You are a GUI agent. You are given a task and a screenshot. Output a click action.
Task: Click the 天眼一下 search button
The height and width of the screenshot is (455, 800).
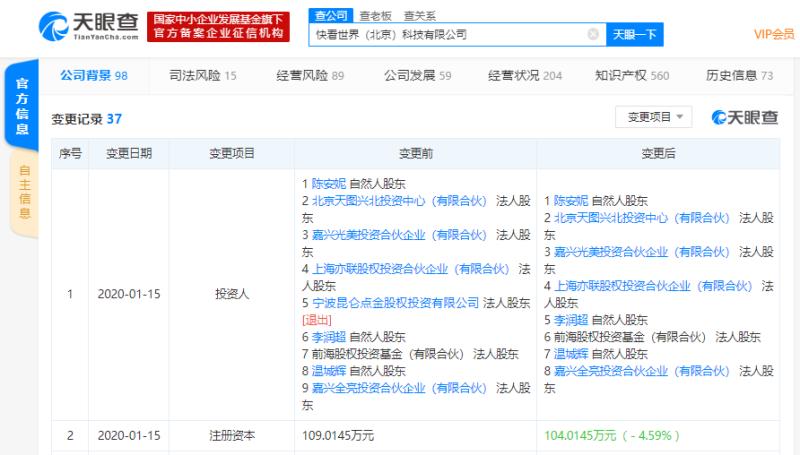[x=635, y=35]
